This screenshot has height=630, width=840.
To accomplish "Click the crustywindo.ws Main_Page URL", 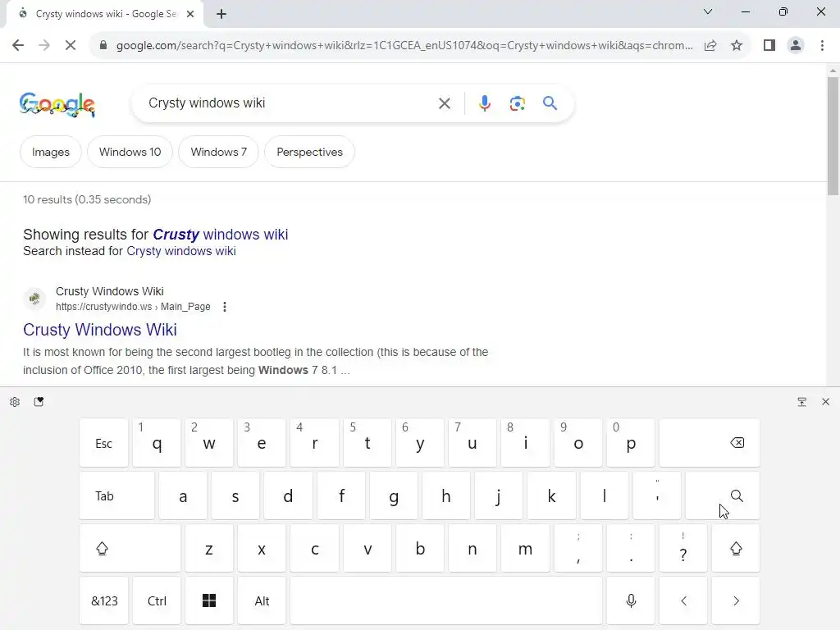I will coord(133,307).
